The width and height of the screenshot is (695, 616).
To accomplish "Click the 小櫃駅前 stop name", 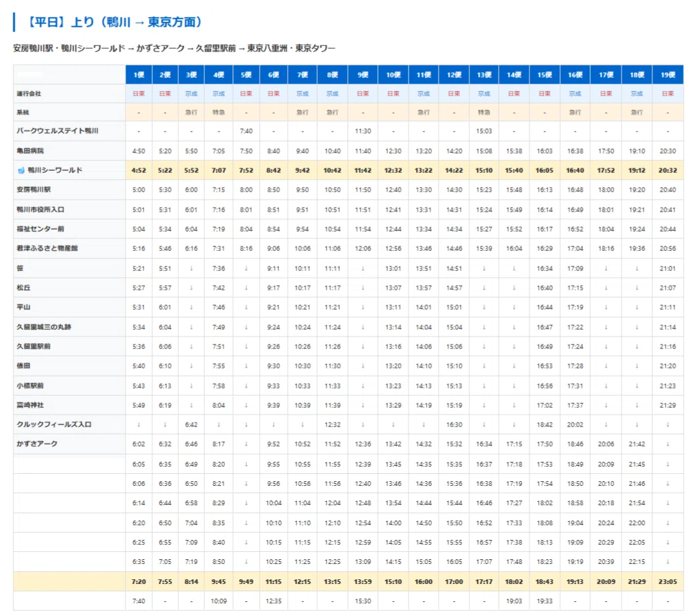I will [x=30, y=386].
